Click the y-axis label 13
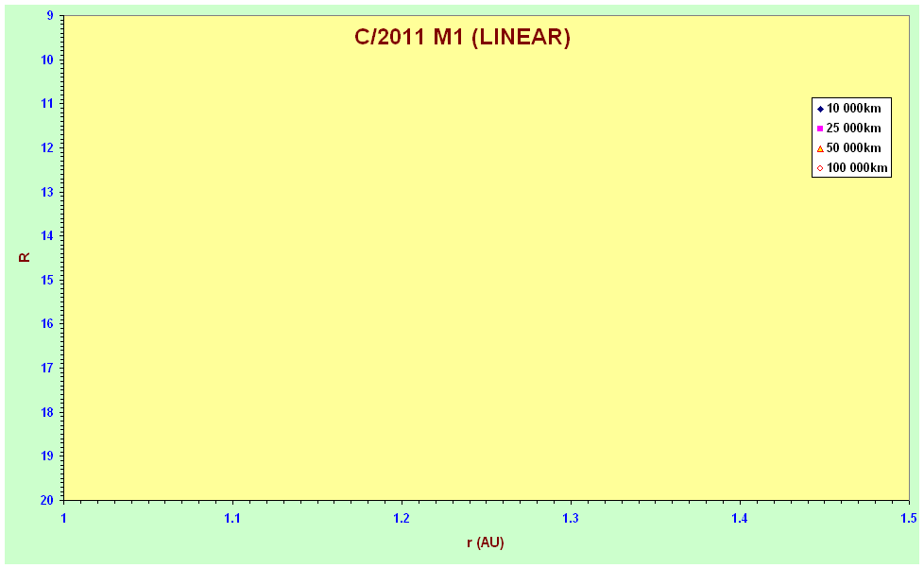The height and width of the screenshot is (568, 924). click(x=48, y=192)
